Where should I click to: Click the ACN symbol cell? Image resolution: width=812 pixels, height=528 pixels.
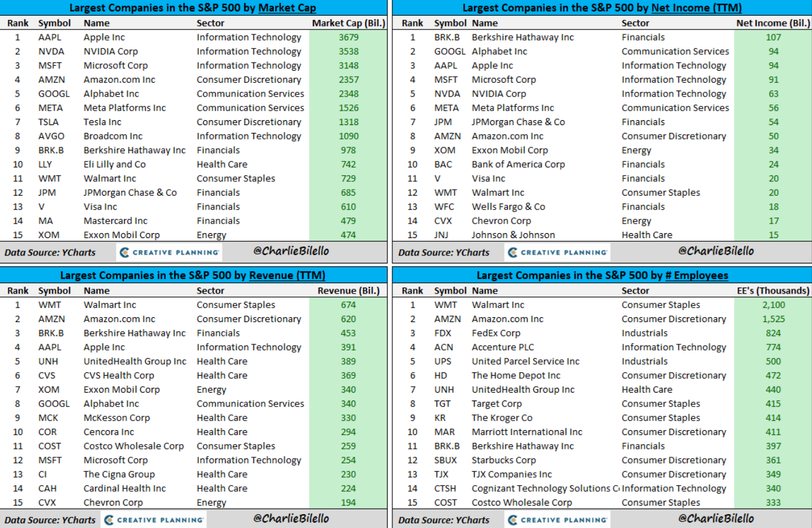[443, 347]
